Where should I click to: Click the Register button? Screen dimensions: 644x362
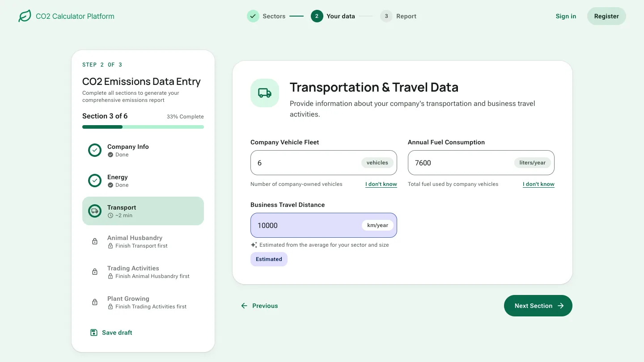(x=606, y=16)
